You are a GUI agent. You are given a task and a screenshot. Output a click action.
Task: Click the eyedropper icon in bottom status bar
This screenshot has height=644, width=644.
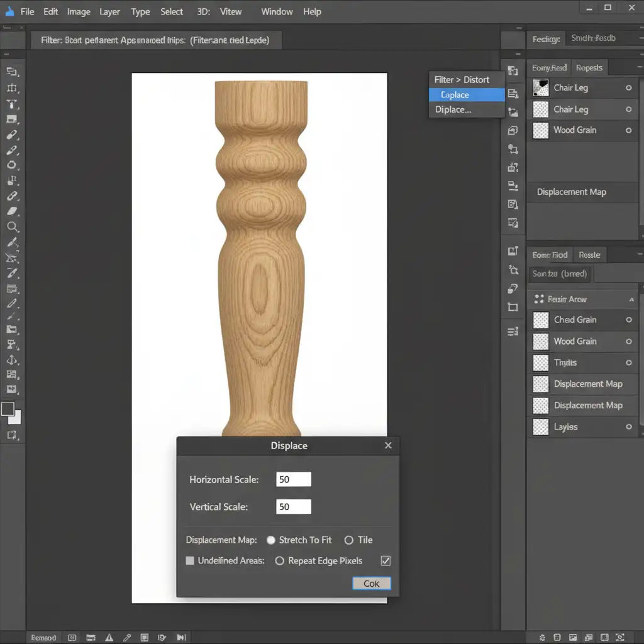pos(126,637)
